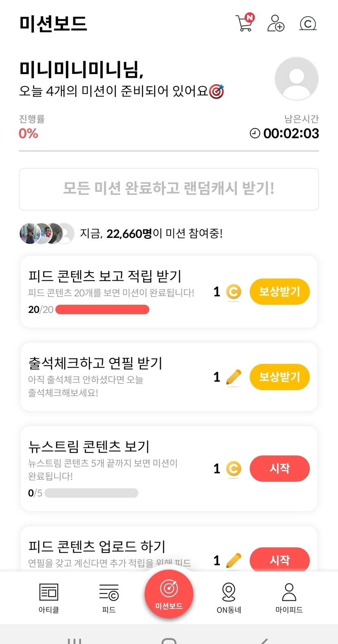This screenshot has height=644, width=338.
Task: Open the shopping cart icon
Action: click(244, 23)
